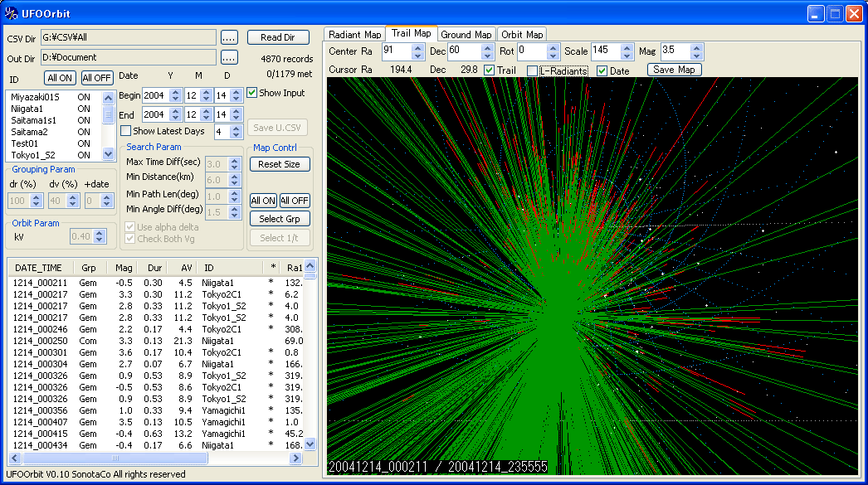Image resolution: width=868 pixels, height=485 pixels.
Task: Uncheck the Show Input checkbox
Action: (252, 93)
